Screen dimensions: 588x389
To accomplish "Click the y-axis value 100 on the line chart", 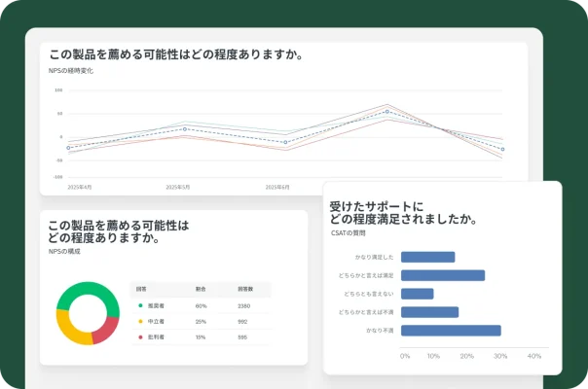I will pos(58,90).
